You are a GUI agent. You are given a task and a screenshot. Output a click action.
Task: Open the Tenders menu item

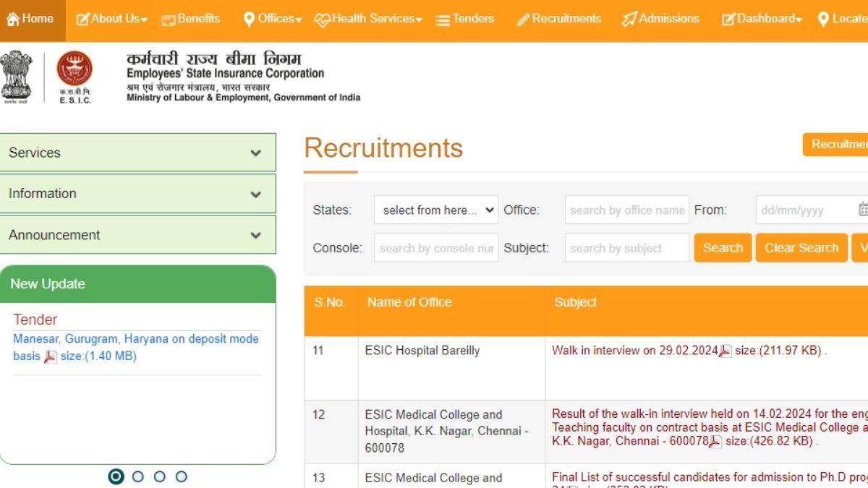[x=464, y=19]
